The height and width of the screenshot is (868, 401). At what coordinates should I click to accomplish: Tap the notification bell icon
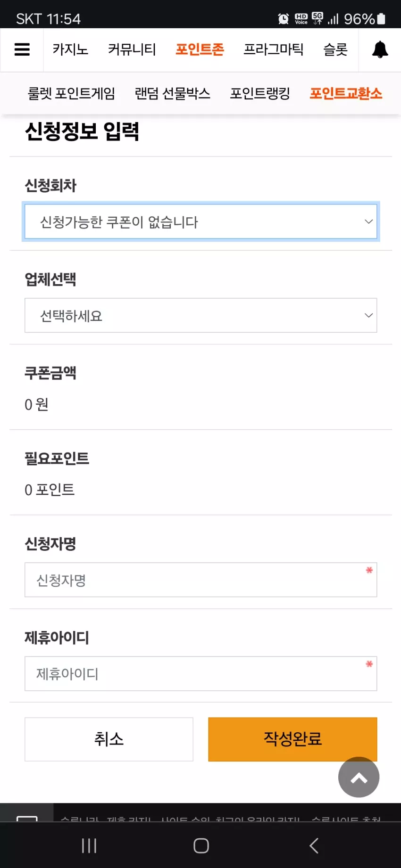[380, 49]
